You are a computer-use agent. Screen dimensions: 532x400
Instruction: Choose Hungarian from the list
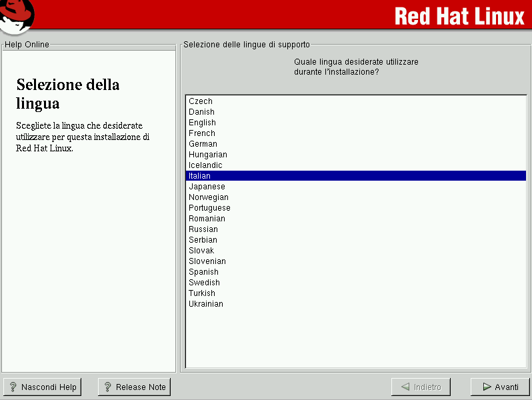tap(207, 155)
